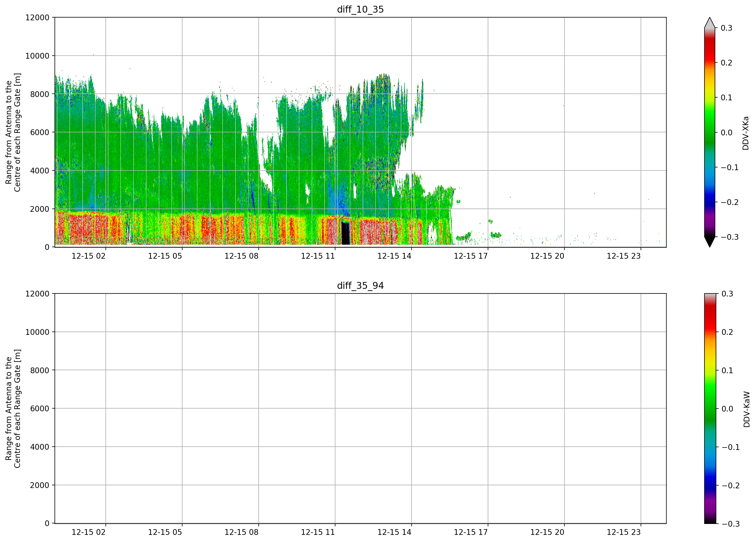
Task: Click the 0.3 tick on DDV-XKa colorbar
Action: [726, 28]
